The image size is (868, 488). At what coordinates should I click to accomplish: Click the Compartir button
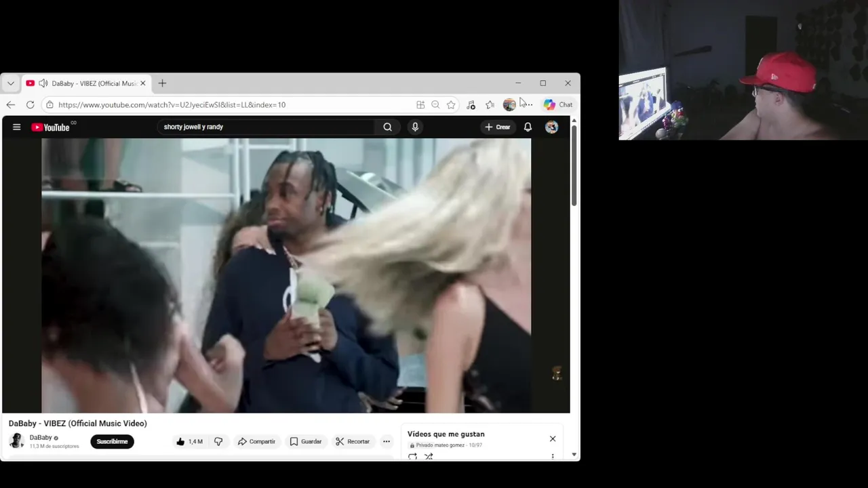click(256, 441)
